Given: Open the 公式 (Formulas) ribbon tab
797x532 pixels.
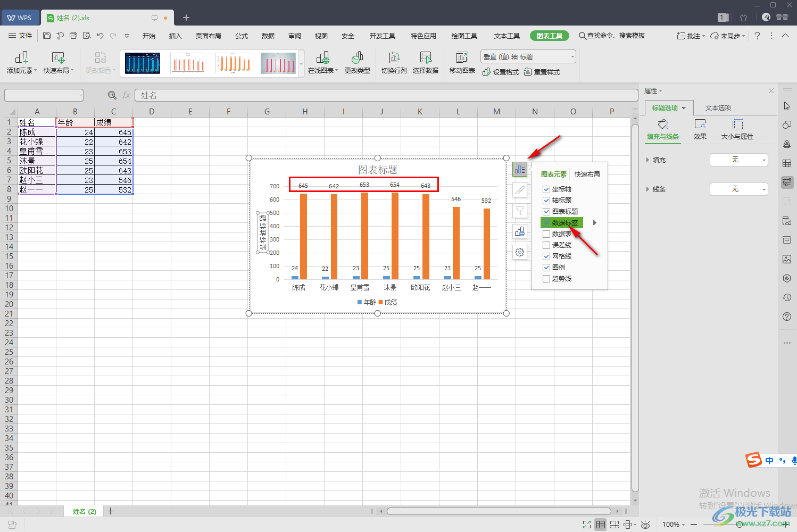Looking at the screenshot, I should pyautogui.click(x=242, y=36).
